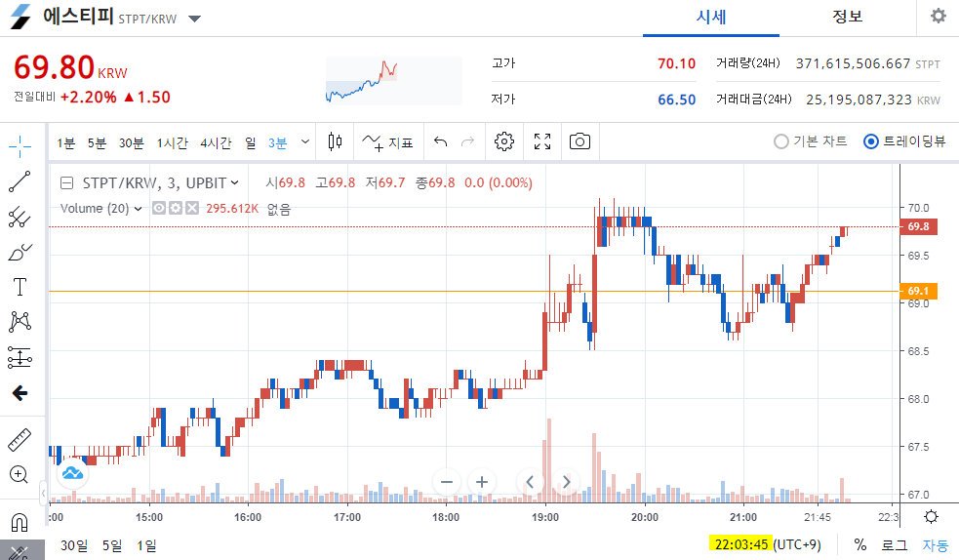The height and width of the screenshot is (560, 959).
Task: Click the back arrow icon in sidebar
Action: coord(20,392)
